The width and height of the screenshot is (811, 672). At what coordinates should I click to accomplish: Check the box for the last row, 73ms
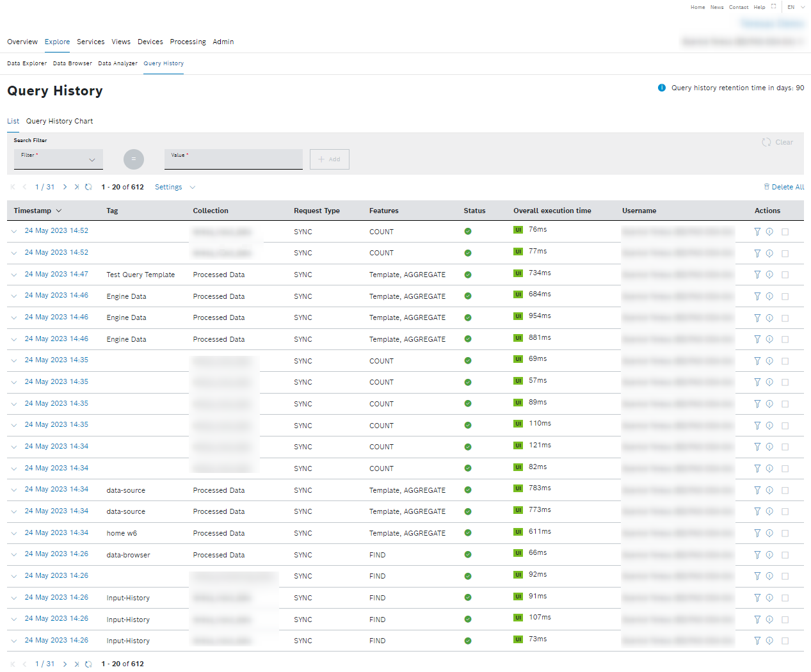(x=785, y=641)
